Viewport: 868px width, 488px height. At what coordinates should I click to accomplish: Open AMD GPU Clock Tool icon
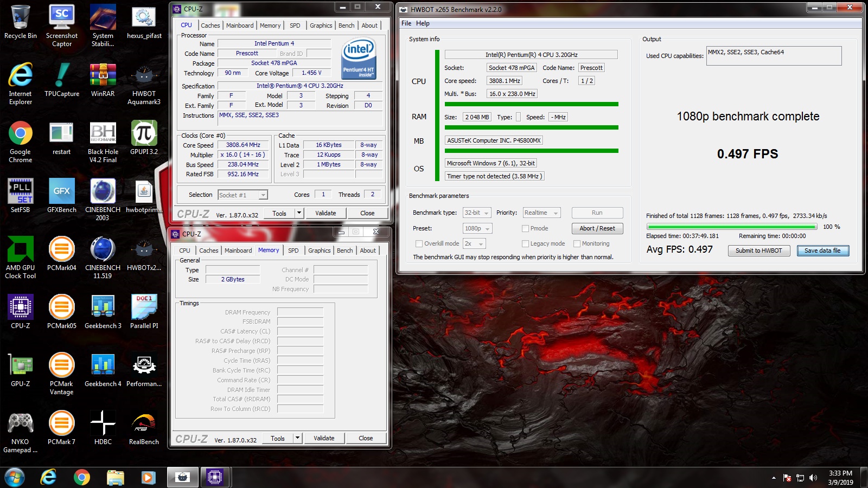coord(21,258)
